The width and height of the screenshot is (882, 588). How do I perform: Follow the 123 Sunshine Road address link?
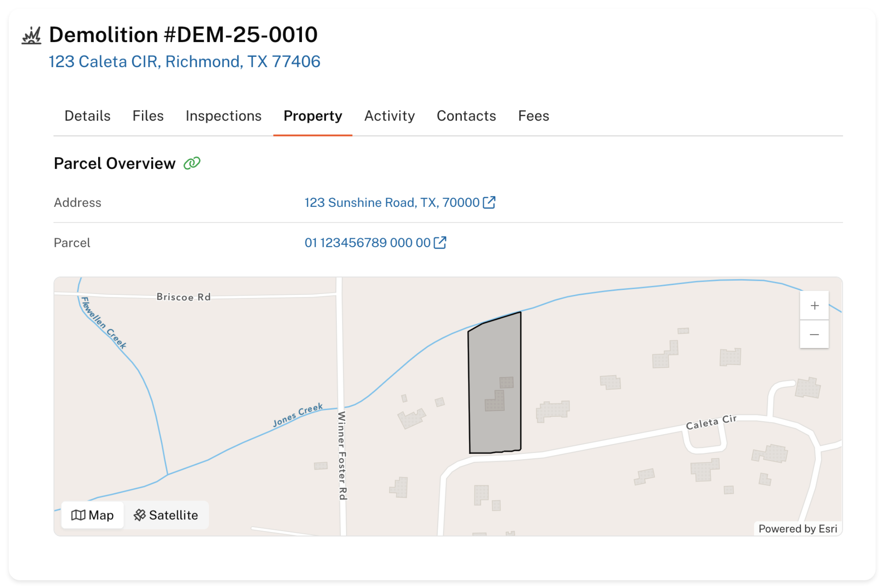pos(391,202)
